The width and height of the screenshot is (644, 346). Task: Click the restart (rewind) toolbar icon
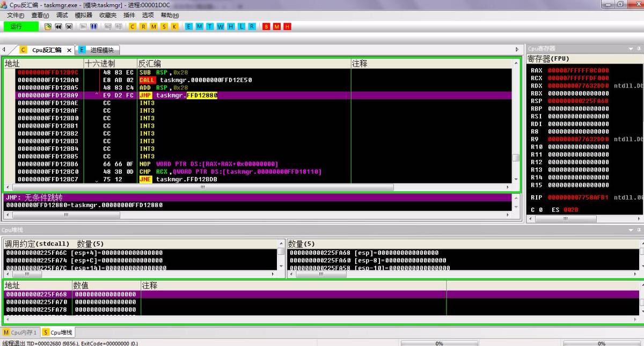coord(58,26)
